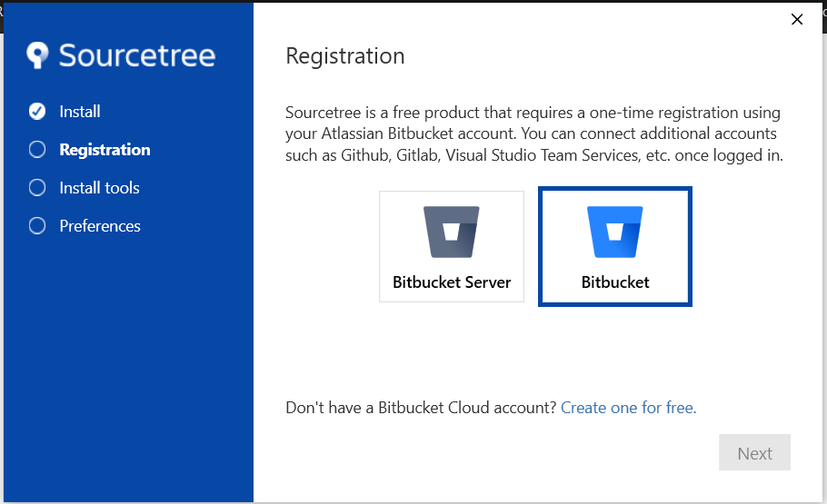The image size is (827, 504).
Task: Select the Registration step circle
Action: [x=37, y=149]
